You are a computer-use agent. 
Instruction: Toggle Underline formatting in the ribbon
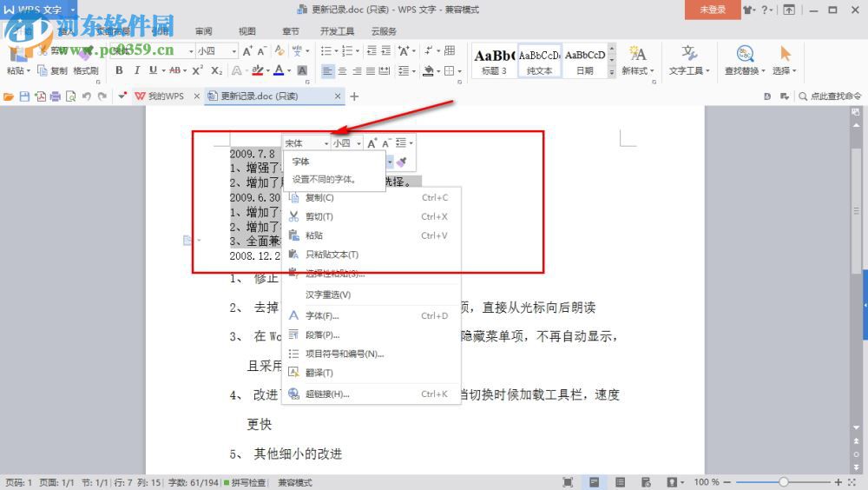[153, 70]
